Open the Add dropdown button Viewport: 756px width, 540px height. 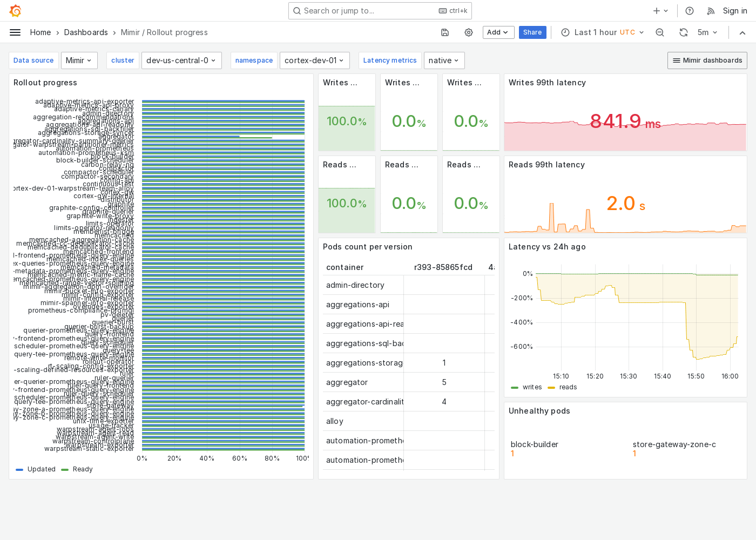(498, 32)
